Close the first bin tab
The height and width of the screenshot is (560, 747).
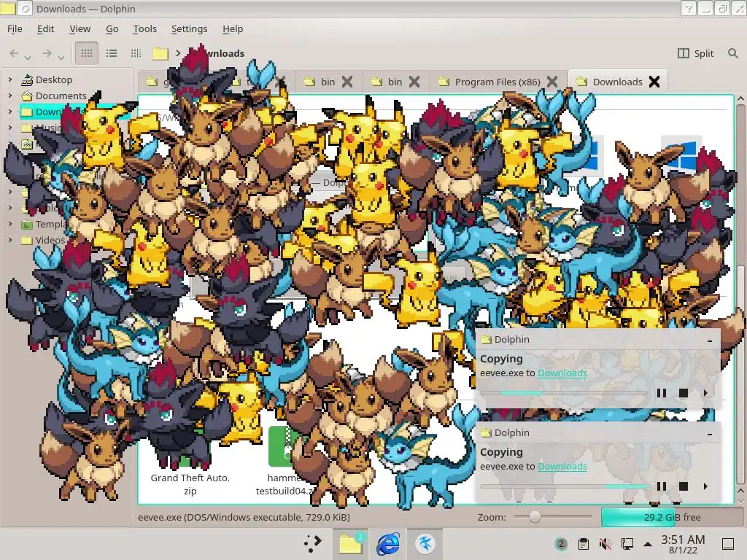347,82
